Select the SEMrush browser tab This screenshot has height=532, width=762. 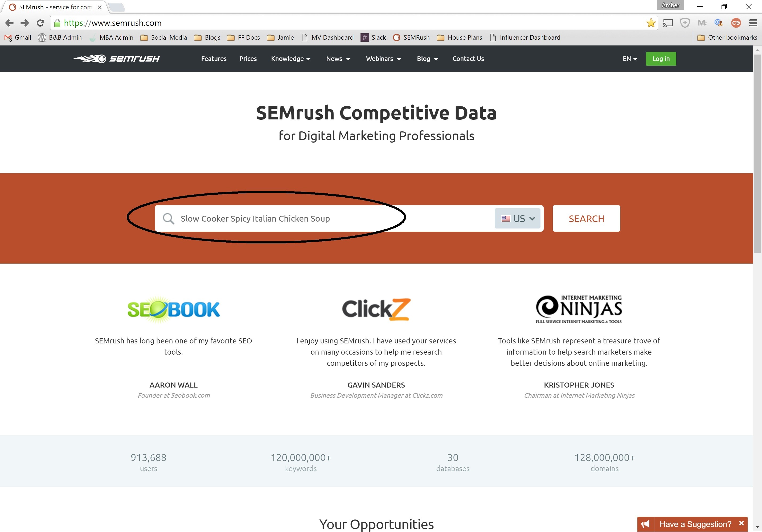[55, 7]
